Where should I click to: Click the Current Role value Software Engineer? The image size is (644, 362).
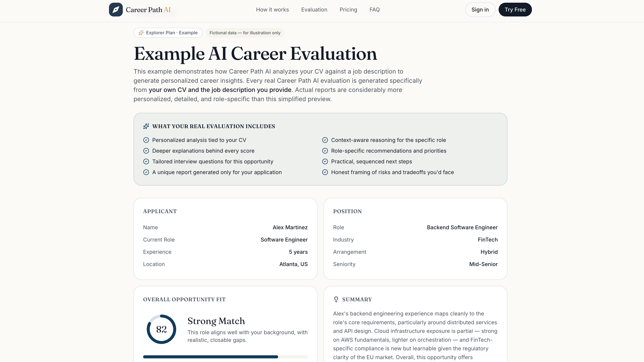[284, 239]
